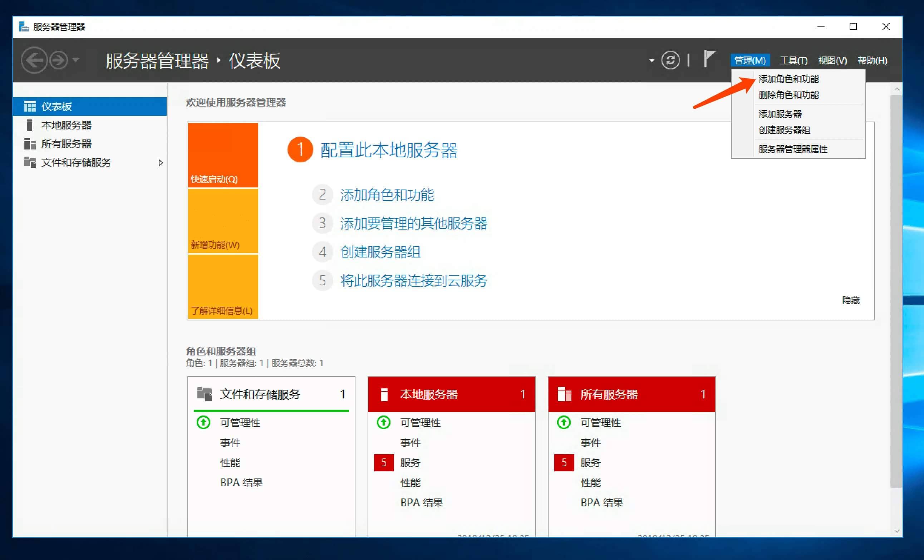Click the 创建服务器组 quick start link
924x560 pixels.
point(380,252)
